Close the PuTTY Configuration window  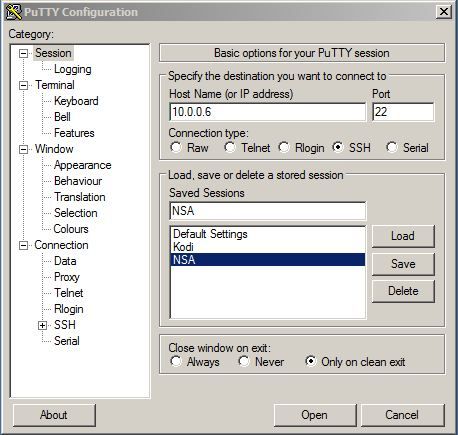(444, 12)
